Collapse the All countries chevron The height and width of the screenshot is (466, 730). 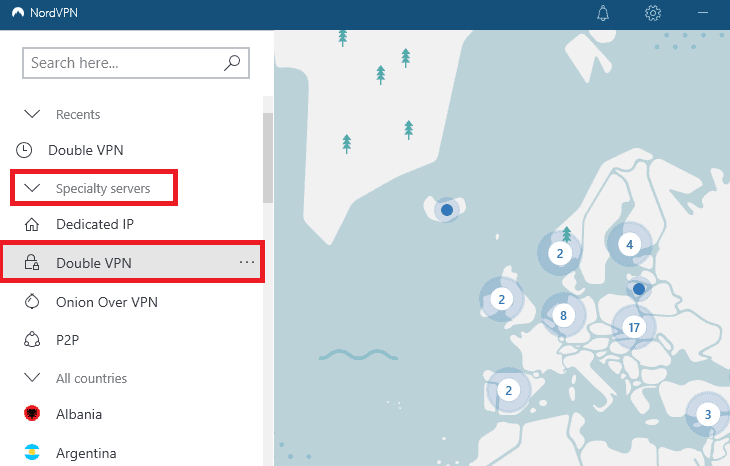[32, 378]
